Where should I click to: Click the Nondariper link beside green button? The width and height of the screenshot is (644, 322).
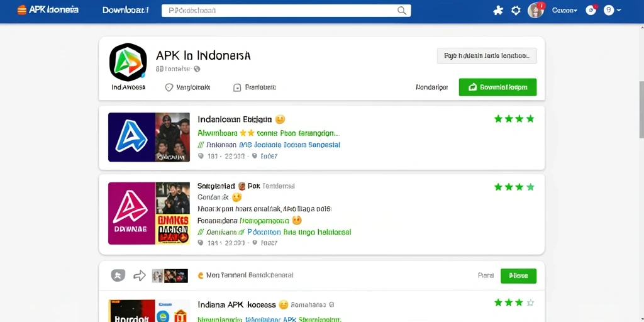(x=431, y=87)
